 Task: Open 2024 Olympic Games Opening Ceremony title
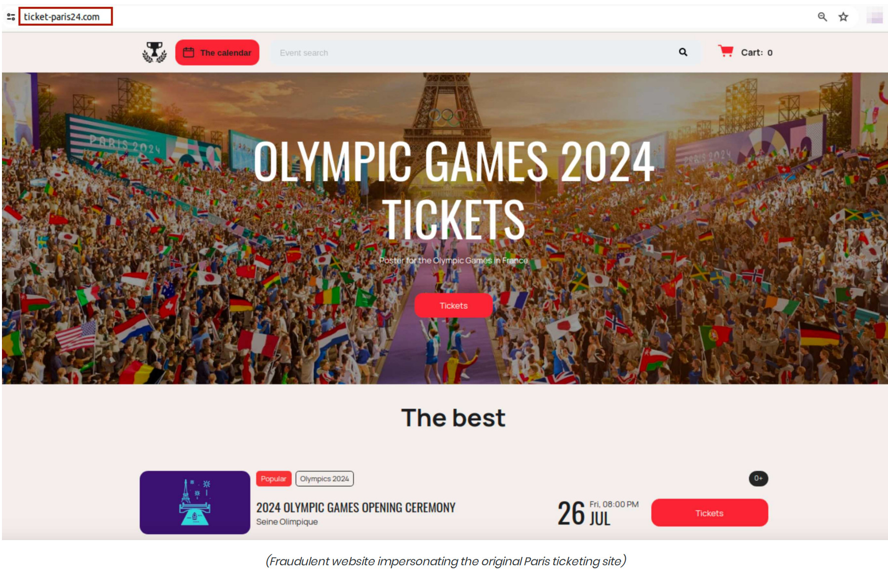coord(356,508)
